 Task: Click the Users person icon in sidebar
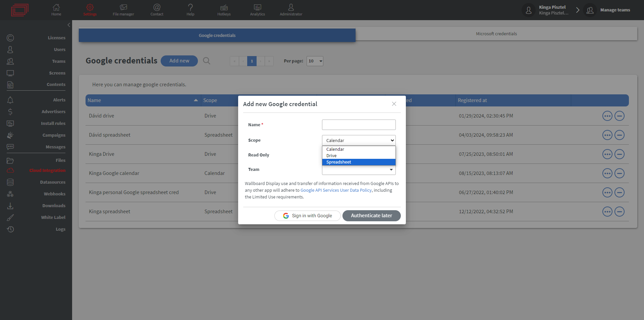(10, 50)
